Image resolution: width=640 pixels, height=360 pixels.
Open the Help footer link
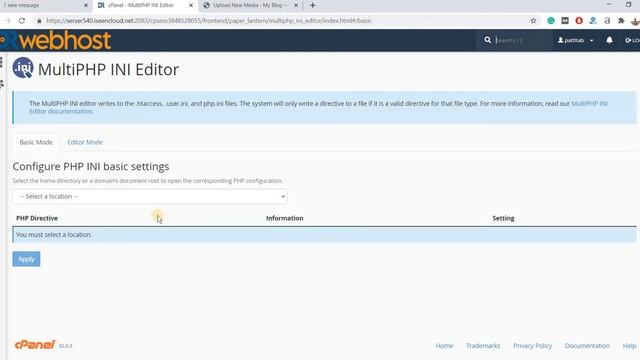pyautogui.click(x=629, y=346)
